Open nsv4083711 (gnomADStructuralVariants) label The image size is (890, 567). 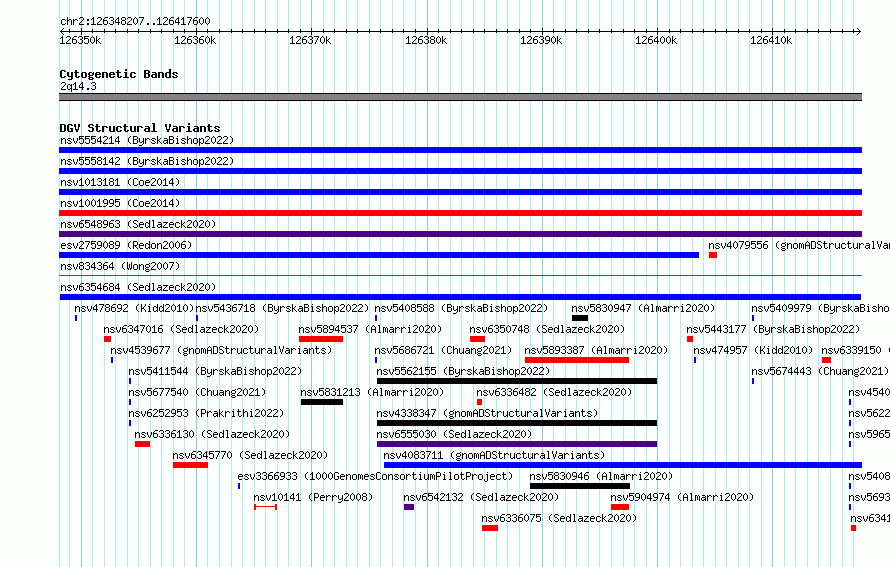click(x=494, y=455)
